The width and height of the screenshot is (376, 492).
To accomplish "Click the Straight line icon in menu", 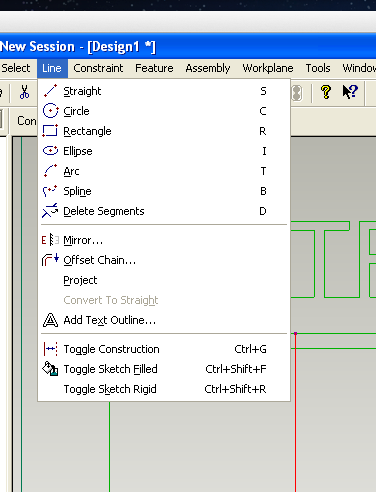I will tap(50, 91).
